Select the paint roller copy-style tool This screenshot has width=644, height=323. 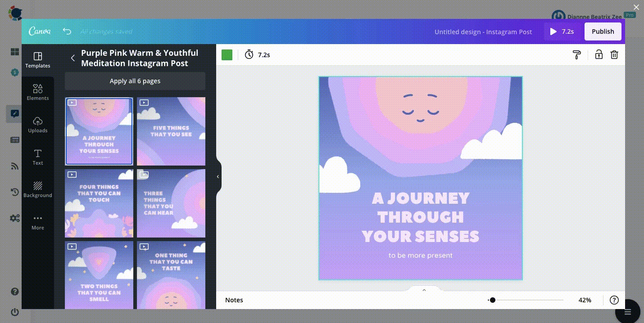pos(577,54)
